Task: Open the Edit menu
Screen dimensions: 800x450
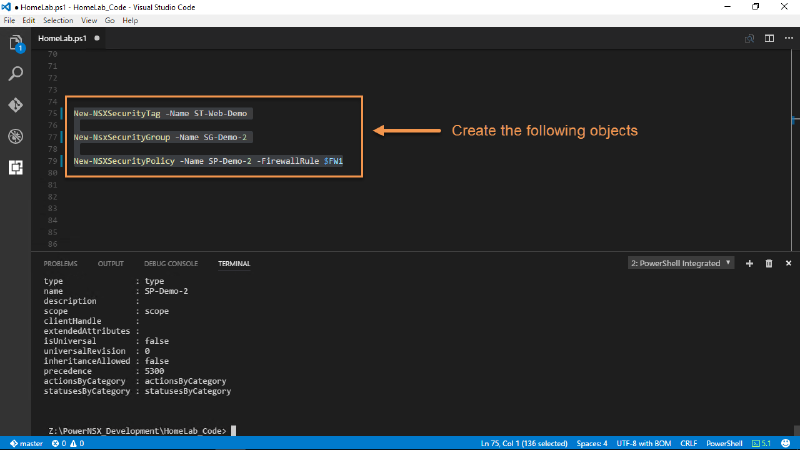Action: [29, 20]
